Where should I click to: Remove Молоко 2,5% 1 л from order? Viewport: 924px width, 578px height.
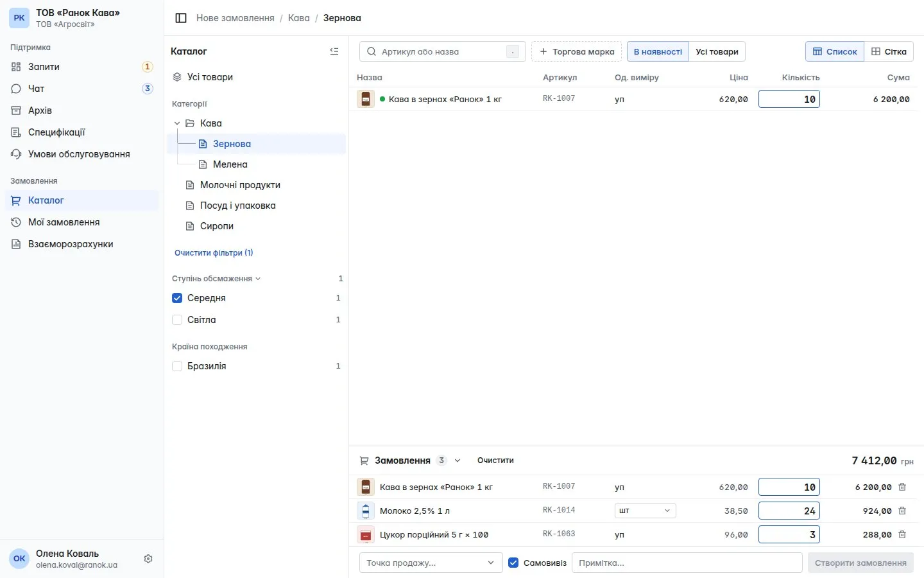click(902, 511)
